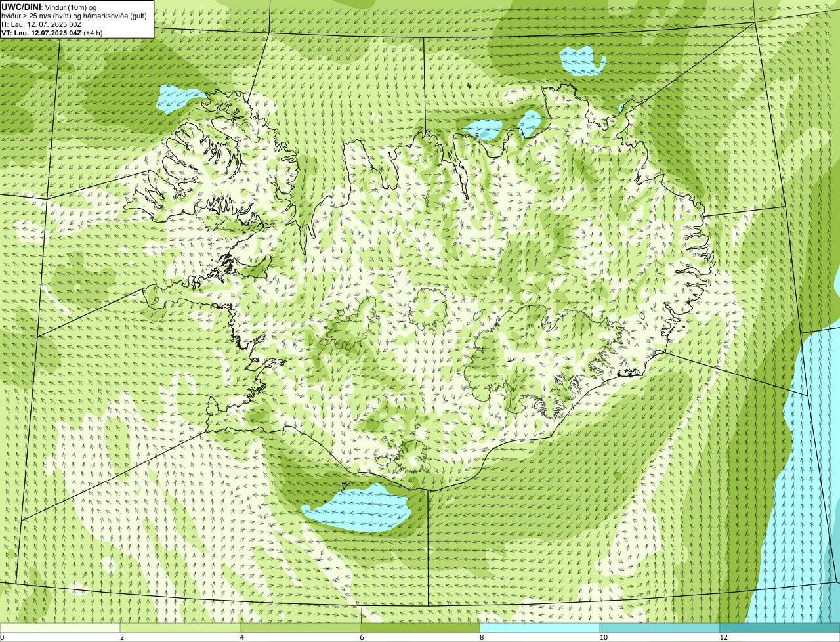
Task: Click the '4' tick label on the scale
Action: pyautogui.click(x=242, y=637)
